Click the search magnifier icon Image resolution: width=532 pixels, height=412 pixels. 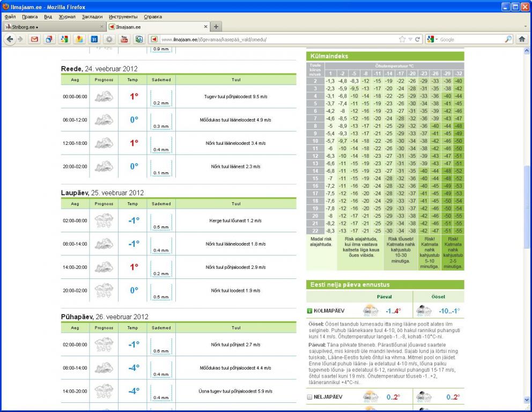508,39
